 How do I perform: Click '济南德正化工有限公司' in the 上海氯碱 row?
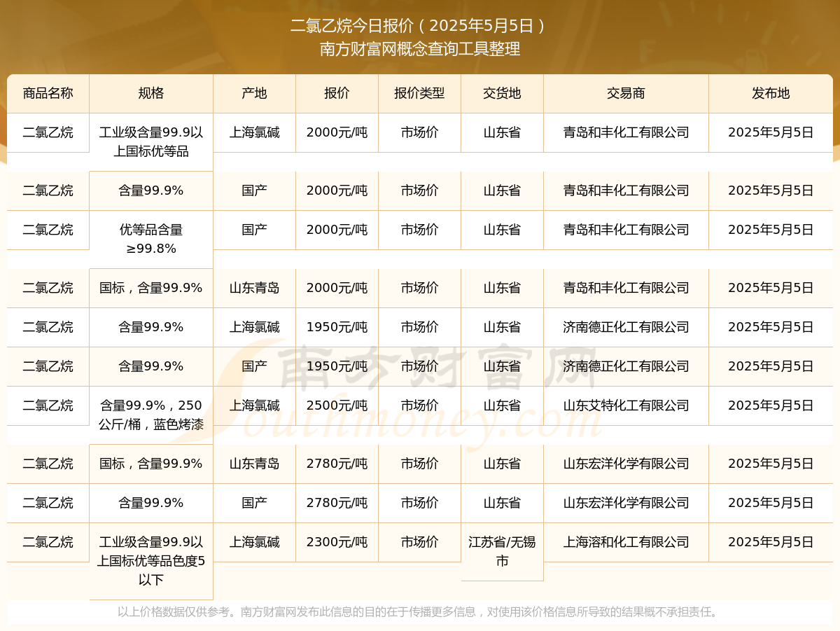click(x=626, y=327)
